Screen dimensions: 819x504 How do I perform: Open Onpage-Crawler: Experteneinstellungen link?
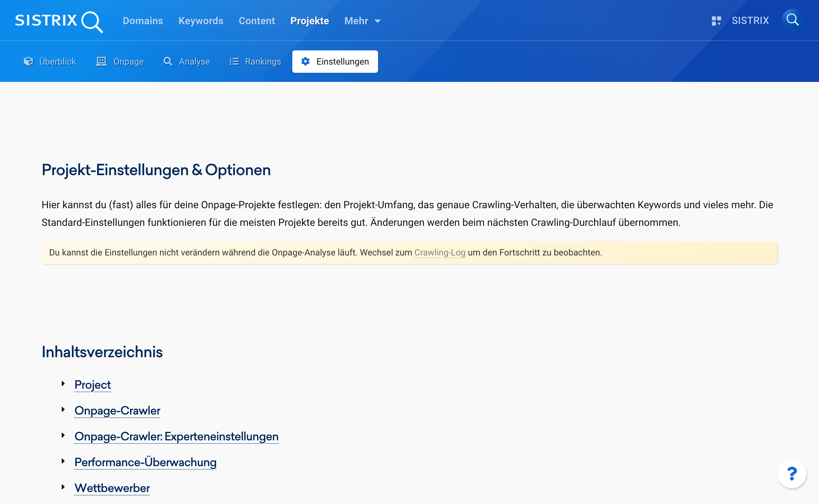click(x=176, y=436)
